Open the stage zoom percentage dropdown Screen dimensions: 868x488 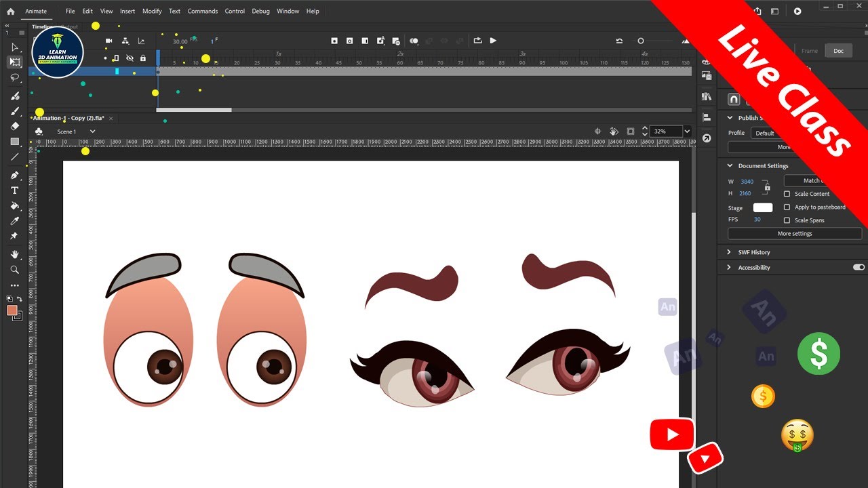687,131
